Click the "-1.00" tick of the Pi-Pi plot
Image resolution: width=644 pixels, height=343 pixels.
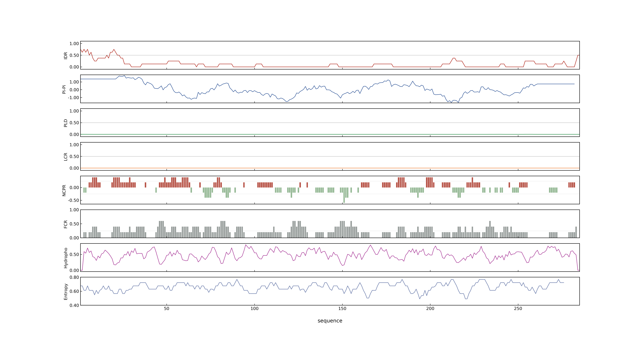73,98
